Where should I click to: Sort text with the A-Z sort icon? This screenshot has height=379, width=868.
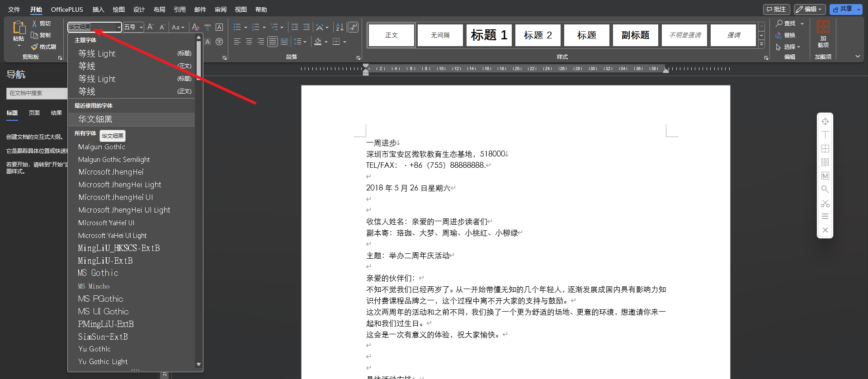(x=340, y=27)
